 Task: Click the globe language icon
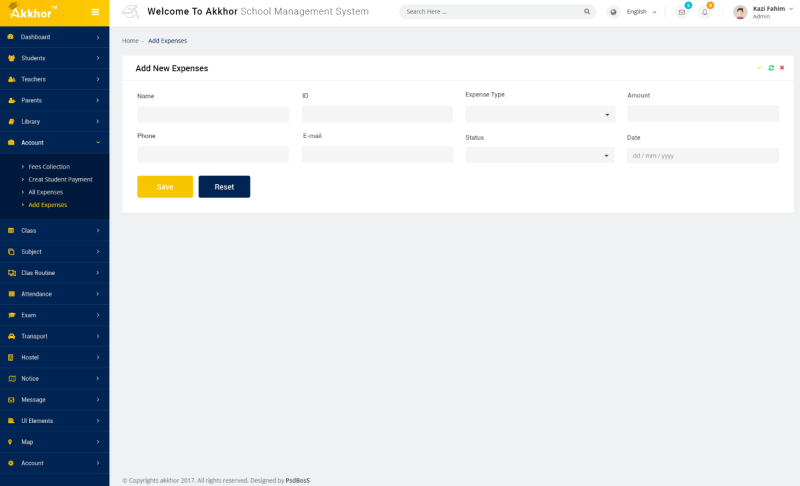pos(614,12)
